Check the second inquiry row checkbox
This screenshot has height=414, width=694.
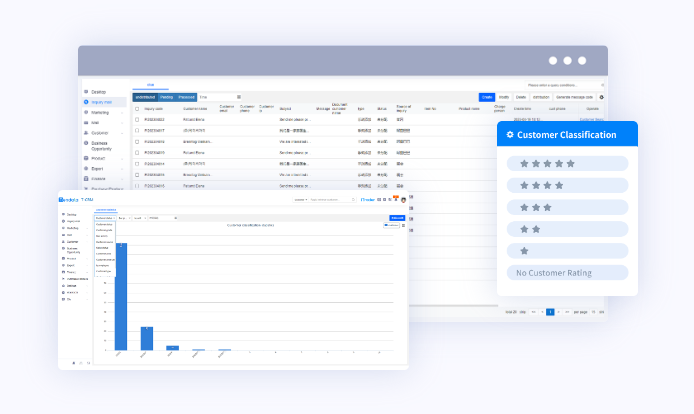click(138, 130)
